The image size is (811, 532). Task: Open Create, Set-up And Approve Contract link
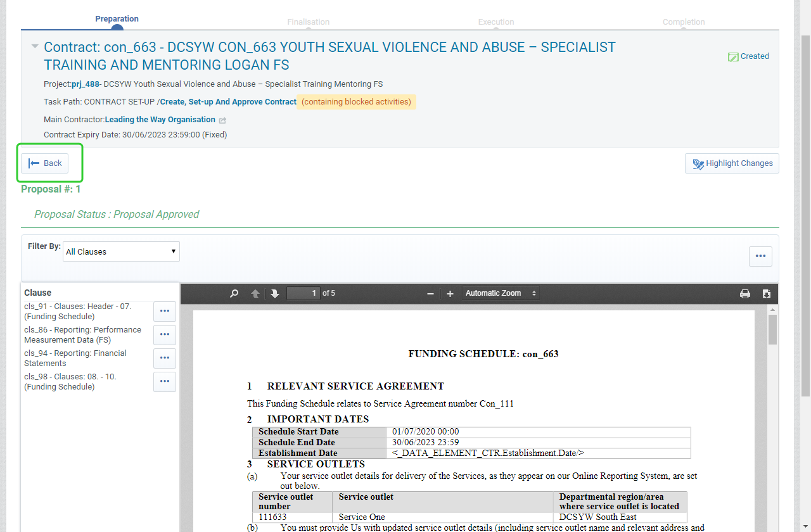coord(228,102)
